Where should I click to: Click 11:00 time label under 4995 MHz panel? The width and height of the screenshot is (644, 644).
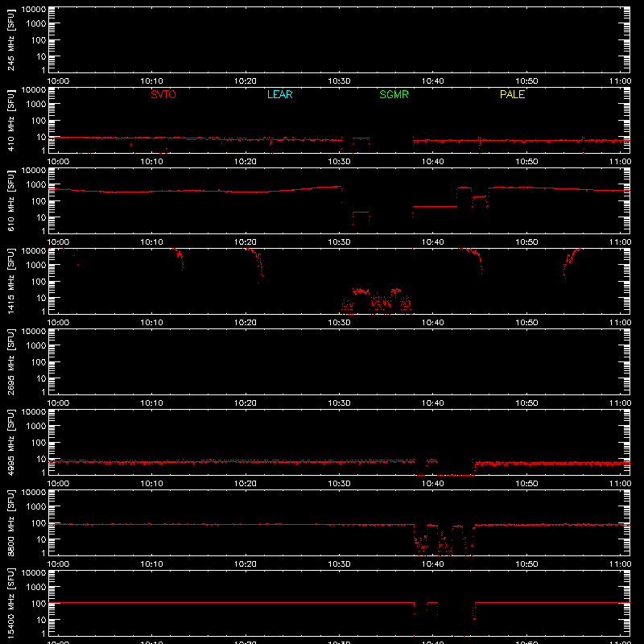(x=620, y=484)
